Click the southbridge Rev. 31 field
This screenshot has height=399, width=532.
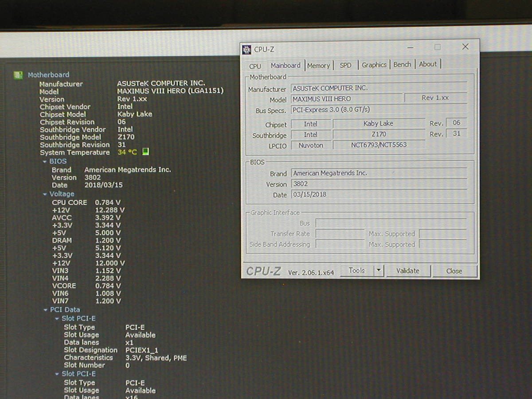[456, 133]
